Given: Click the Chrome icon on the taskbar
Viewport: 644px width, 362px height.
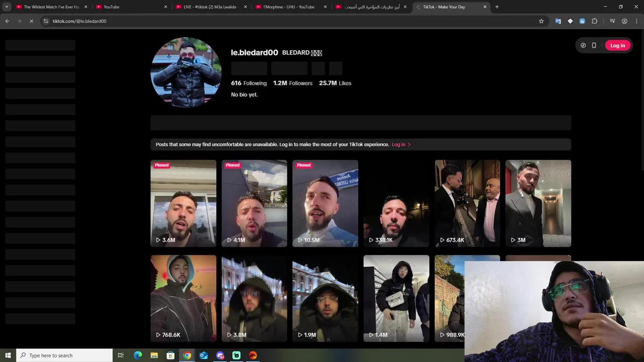Looking at the screenshot, I should tap(187, 355).
